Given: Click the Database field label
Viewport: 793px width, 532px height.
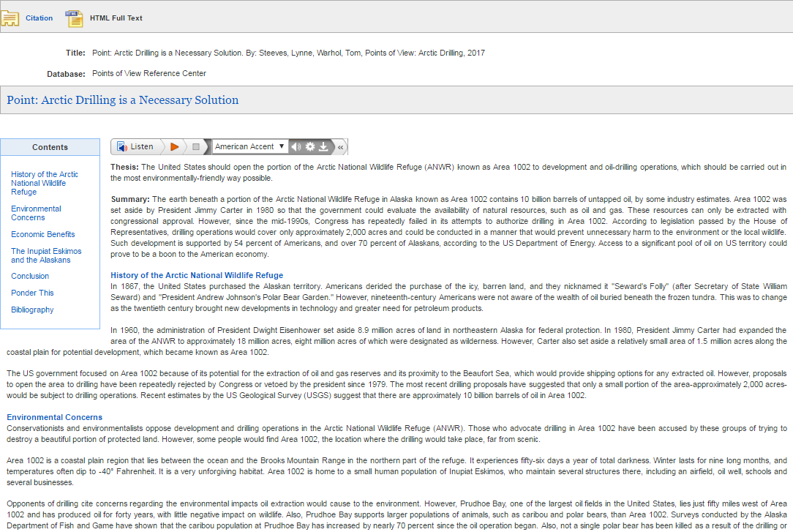Looking at the screenshot, I should (66, 74).
